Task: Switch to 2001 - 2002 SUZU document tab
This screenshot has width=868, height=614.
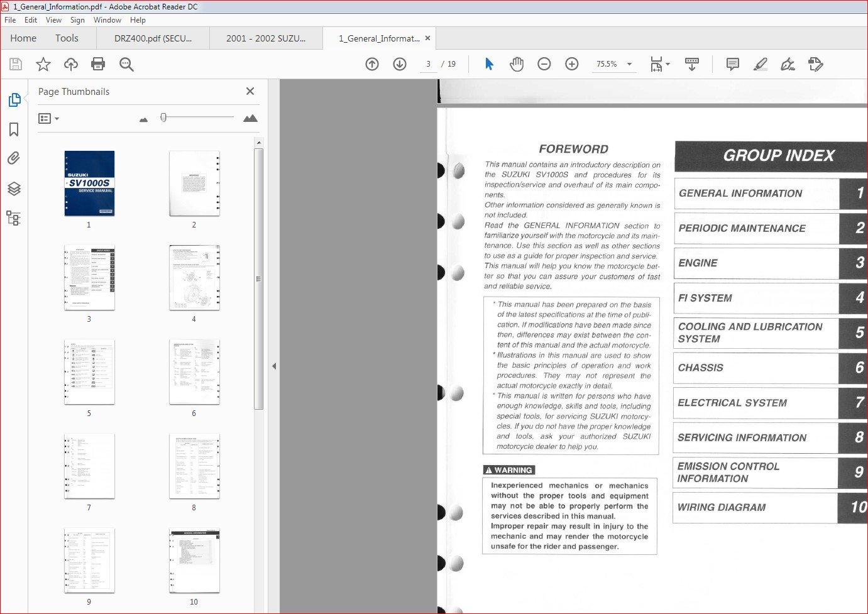Action: 266,38
